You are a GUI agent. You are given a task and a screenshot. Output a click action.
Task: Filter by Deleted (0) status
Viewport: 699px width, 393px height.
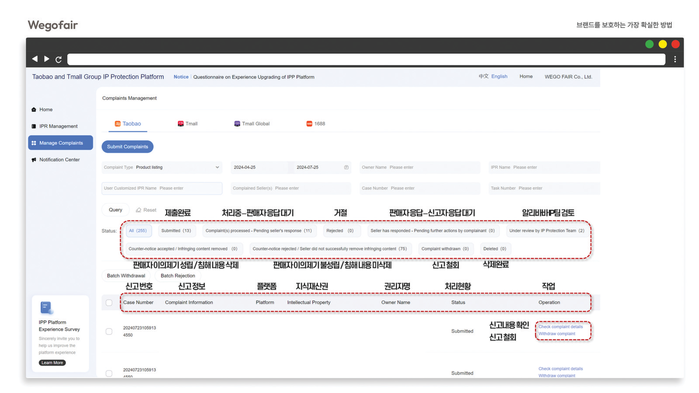(495, 249)
